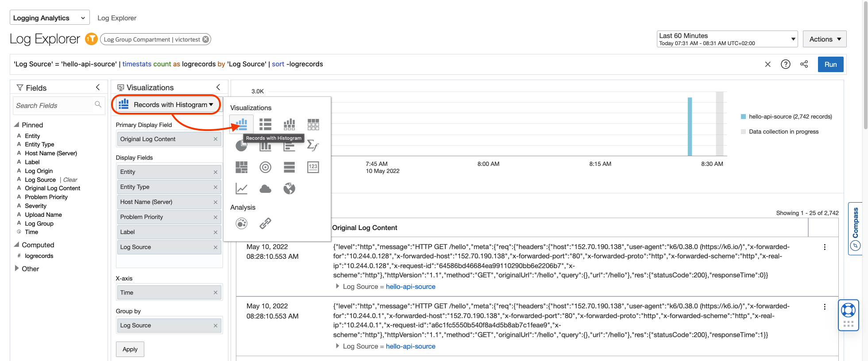Open Log Explorer breadcrumb link
Image resolution: width=868 pixels, height=361 pixels.
click(117, 18)
